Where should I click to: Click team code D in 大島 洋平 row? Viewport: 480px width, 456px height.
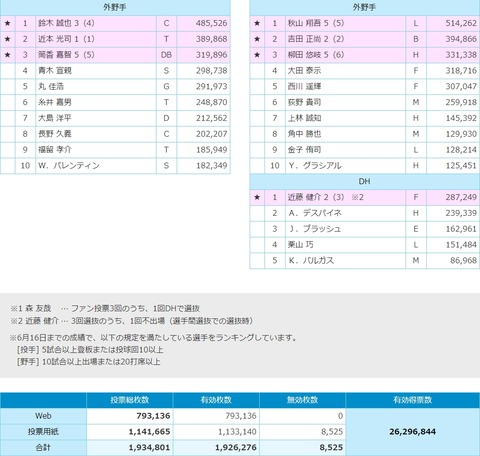[x=166, y=118]
